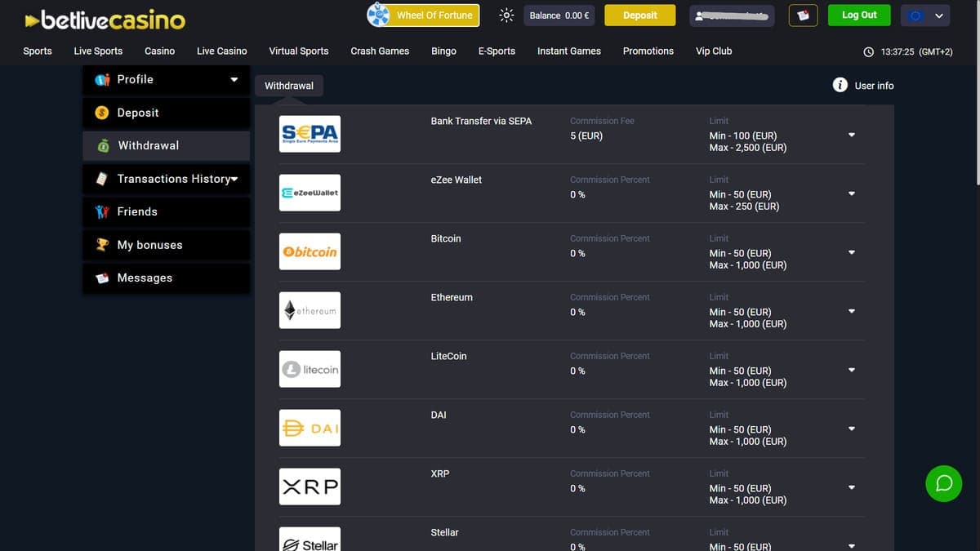Open the green live chat bubble
980x551 pixels.
944,483
